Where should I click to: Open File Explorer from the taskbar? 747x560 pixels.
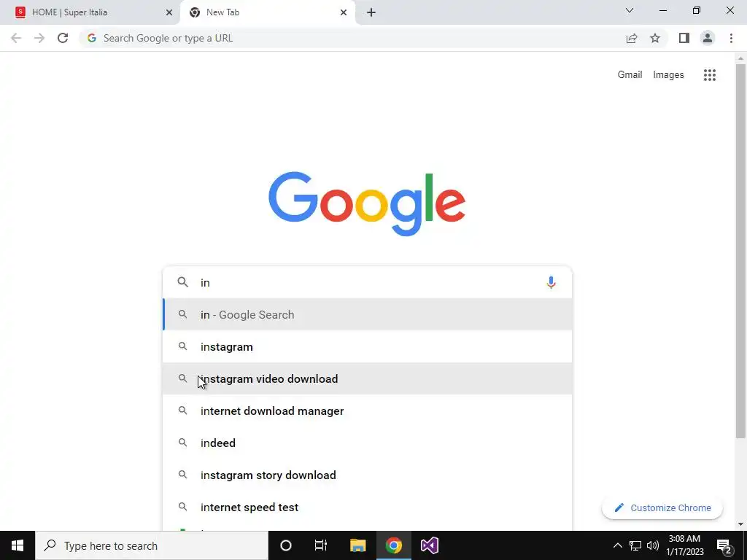357,545
